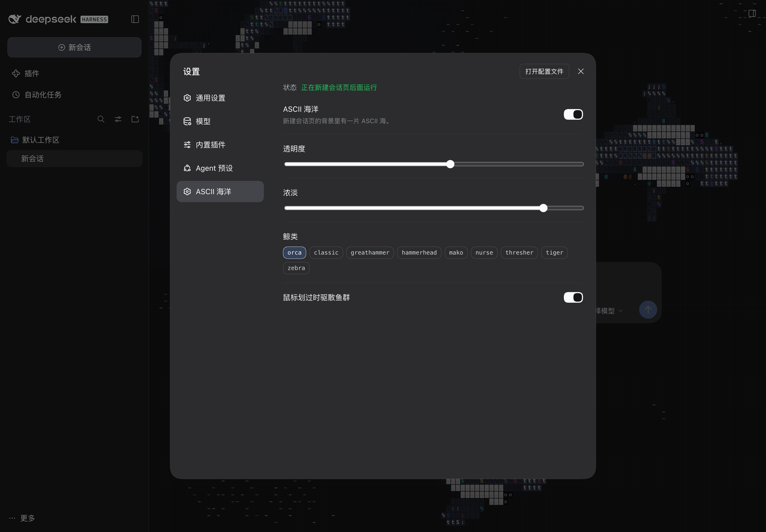Click the 通用设置 gear icon
This screenshot has width=766, height=532.
pos(187,98)
